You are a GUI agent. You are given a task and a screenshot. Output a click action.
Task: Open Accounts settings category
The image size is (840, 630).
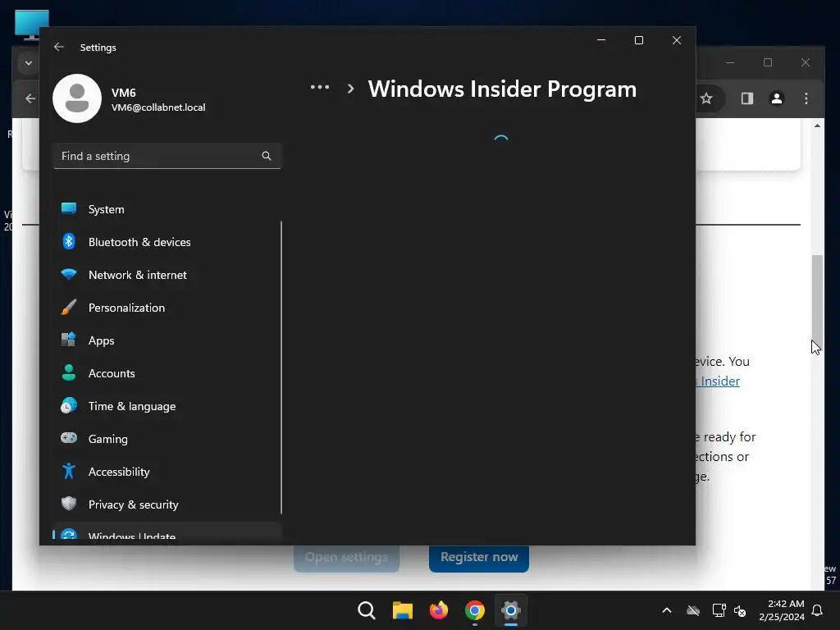tap(167, 373)
